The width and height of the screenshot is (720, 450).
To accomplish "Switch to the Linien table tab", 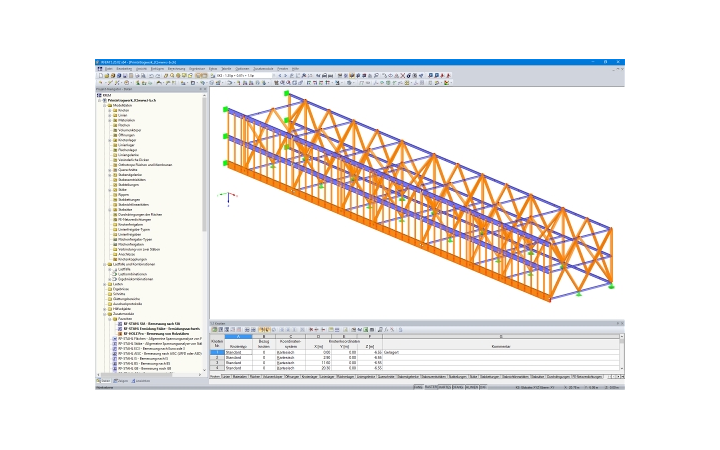I will 226,377.
